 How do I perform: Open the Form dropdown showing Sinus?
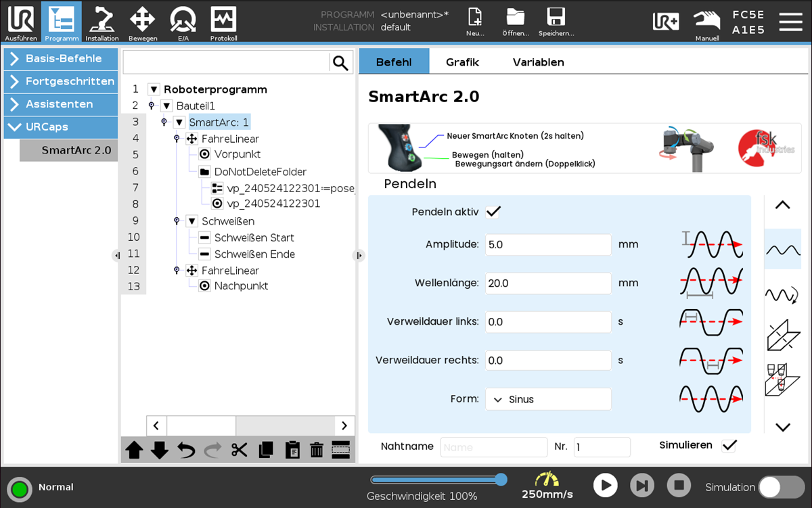(548, 399)
